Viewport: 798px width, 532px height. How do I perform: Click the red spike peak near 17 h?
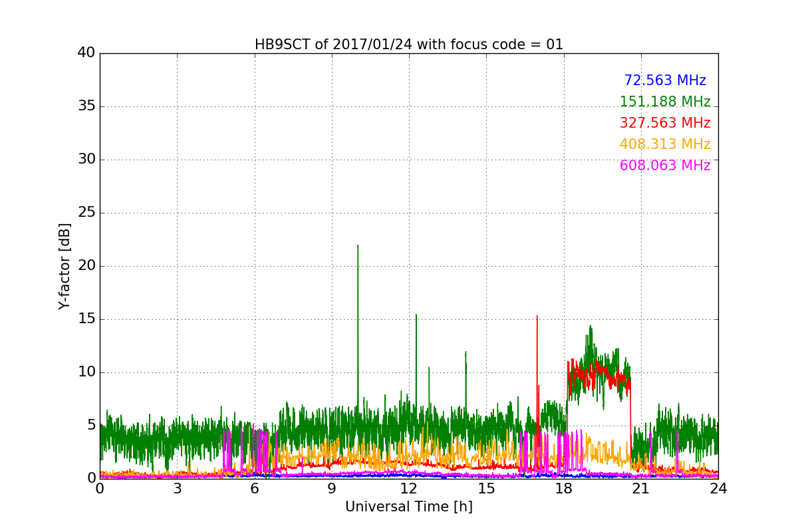pyautogui.click(x=537, y=317)
